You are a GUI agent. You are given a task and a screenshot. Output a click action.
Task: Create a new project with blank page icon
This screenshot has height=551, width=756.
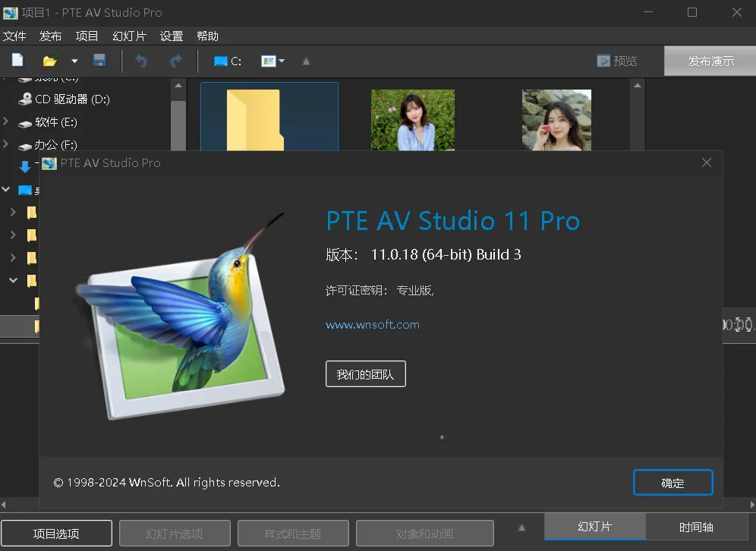coord(17,60)
